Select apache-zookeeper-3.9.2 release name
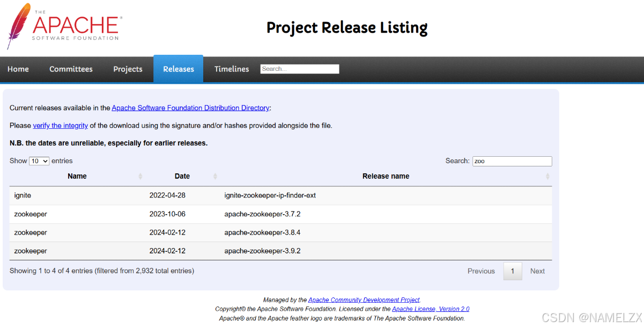 point(262,251)
